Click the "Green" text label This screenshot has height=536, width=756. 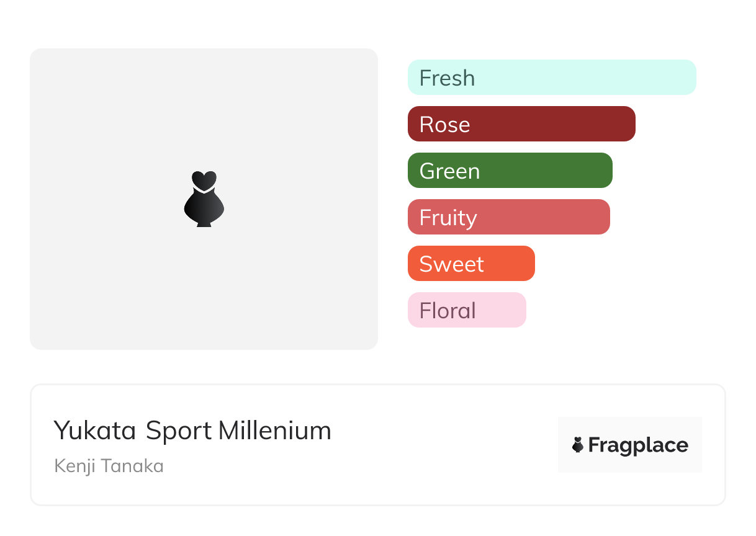coord(449,171)
